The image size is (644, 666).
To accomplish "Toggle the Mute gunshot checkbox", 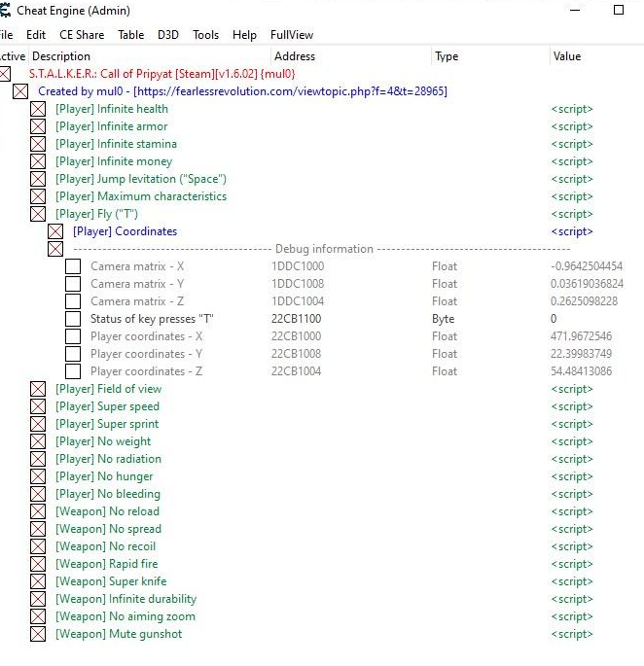I will point(38,634).
